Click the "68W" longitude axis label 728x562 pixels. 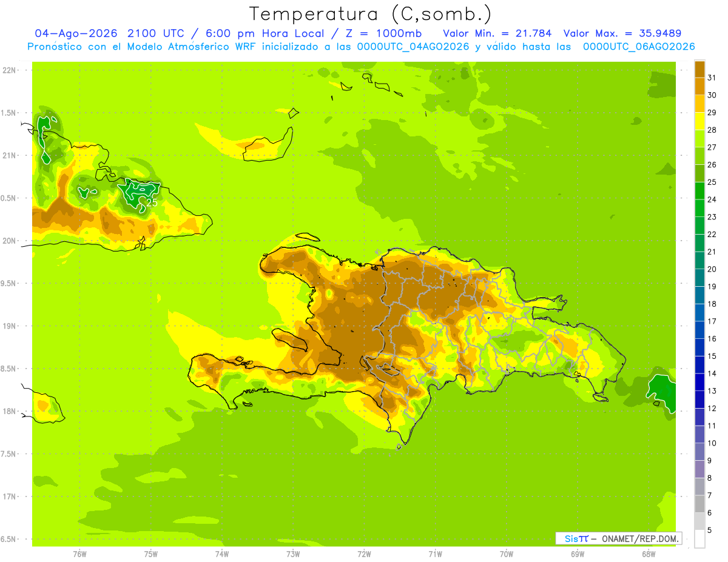point(649,554)
